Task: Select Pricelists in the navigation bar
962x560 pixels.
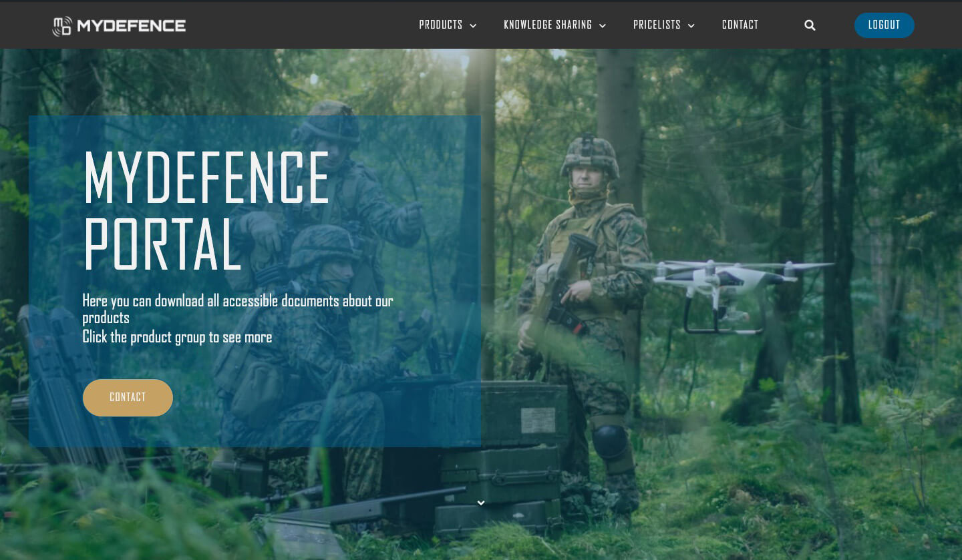Action: point(657,25)
